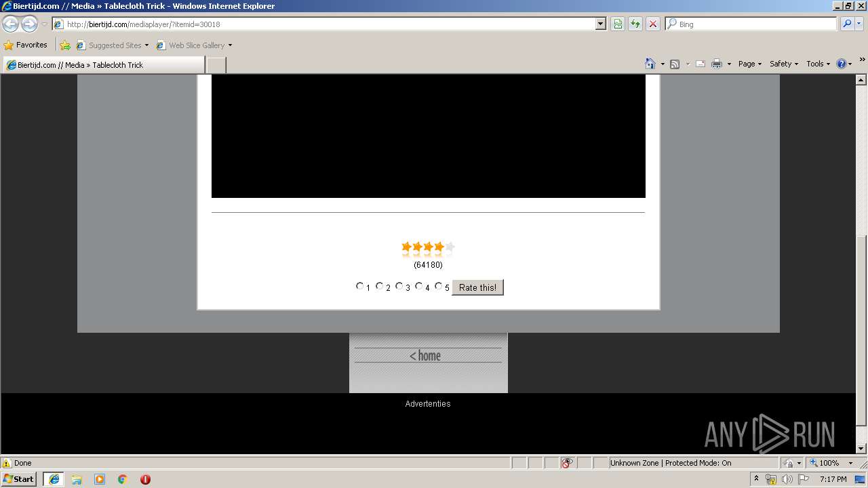This screenshot has width=868, height=488.
Task: Open the Help menu dropdown arrow
Action: click(850, 64)
